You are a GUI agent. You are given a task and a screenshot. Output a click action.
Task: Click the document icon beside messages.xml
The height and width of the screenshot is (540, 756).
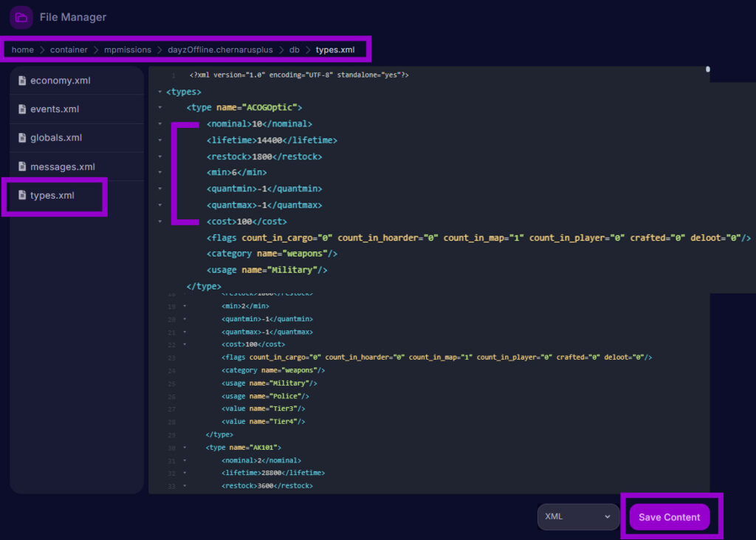click(x=22, y=166)
